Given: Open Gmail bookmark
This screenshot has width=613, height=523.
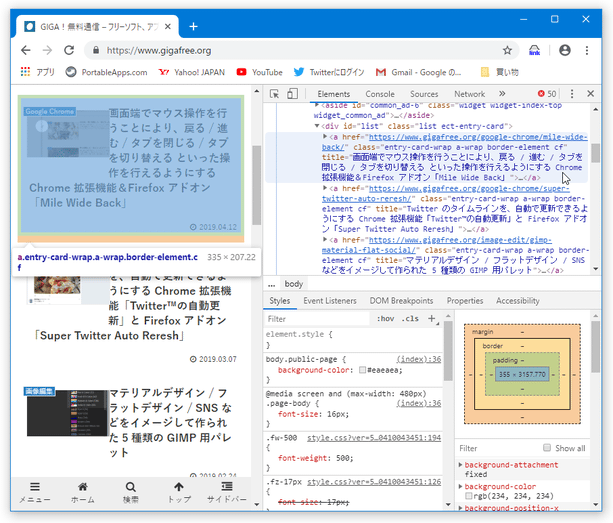Looking at the screenshot, I should (418, 72).
